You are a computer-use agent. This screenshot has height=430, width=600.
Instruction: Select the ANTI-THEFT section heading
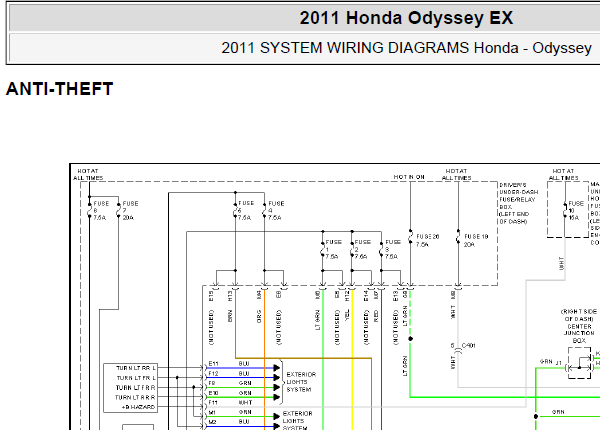tap(59, 89)
